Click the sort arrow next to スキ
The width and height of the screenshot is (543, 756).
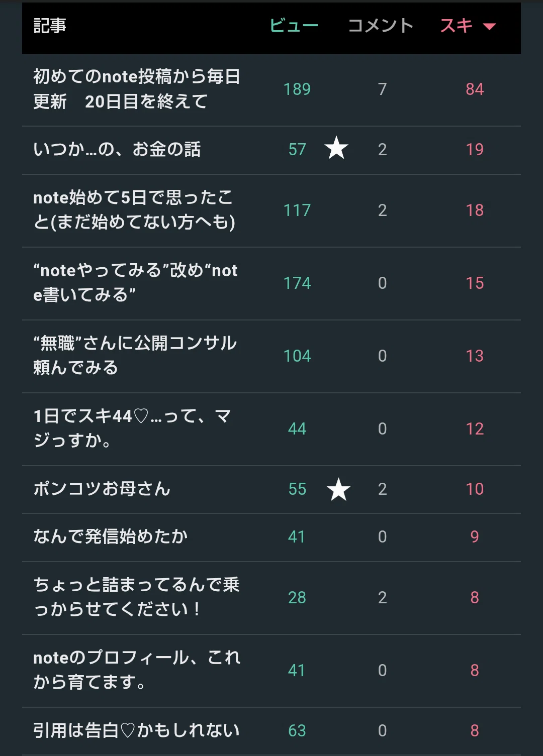pyautogui.click(x=489, y=27)
